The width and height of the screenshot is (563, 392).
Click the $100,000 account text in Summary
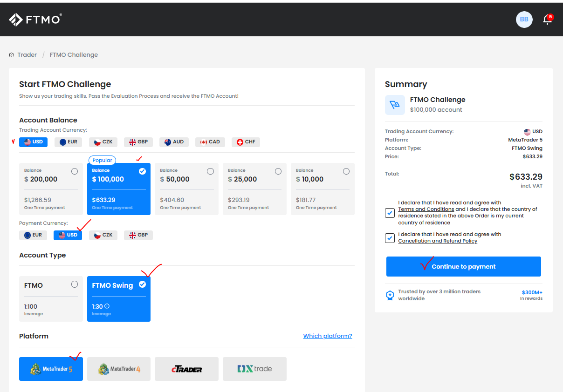coord(436,110)
